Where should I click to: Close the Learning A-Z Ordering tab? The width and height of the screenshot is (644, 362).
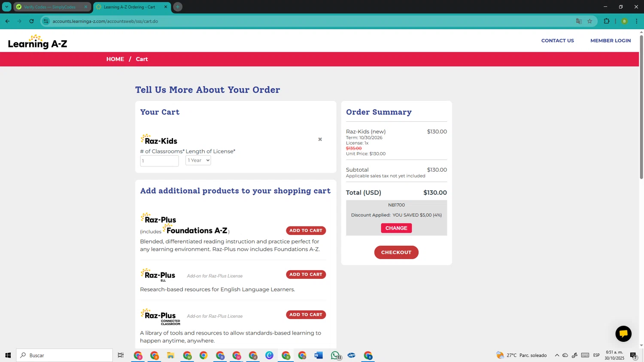point(165,7)
